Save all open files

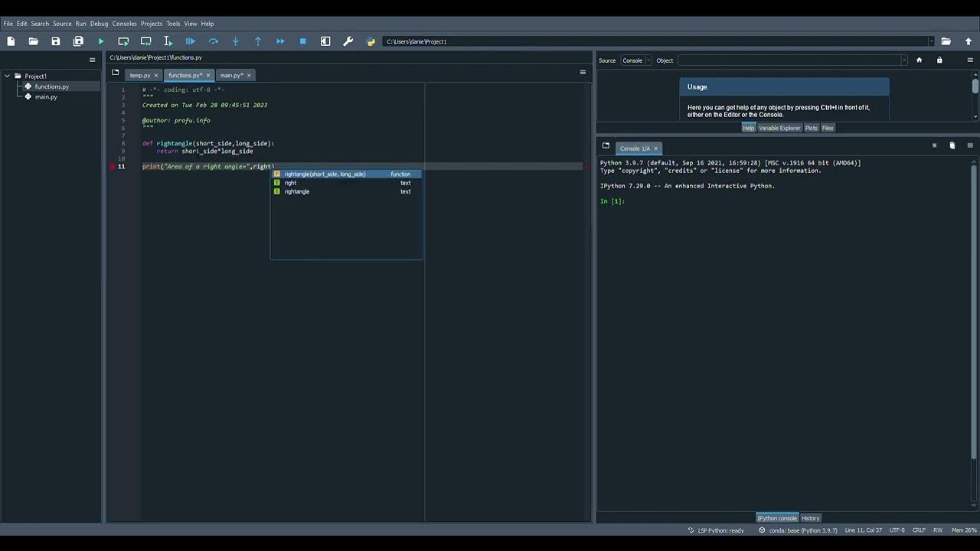click(x=78, y=41)
